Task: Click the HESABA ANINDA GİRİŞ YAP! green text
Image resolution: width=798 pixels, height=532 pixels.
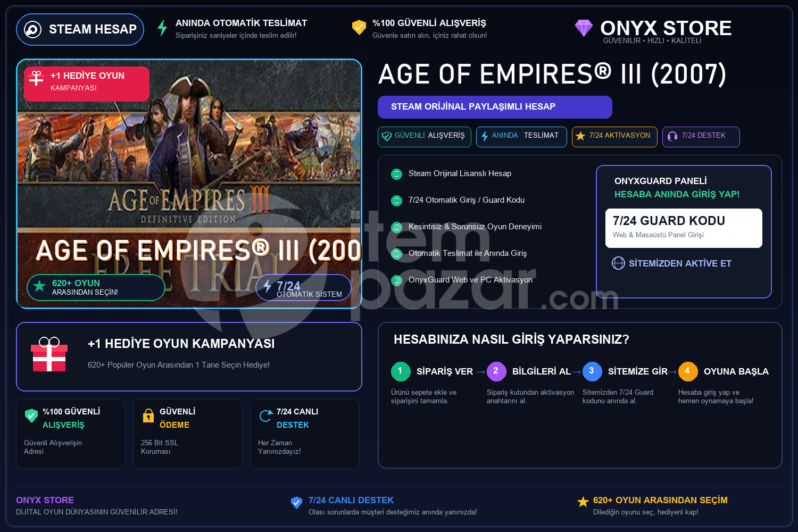Action: click(677, 194)
